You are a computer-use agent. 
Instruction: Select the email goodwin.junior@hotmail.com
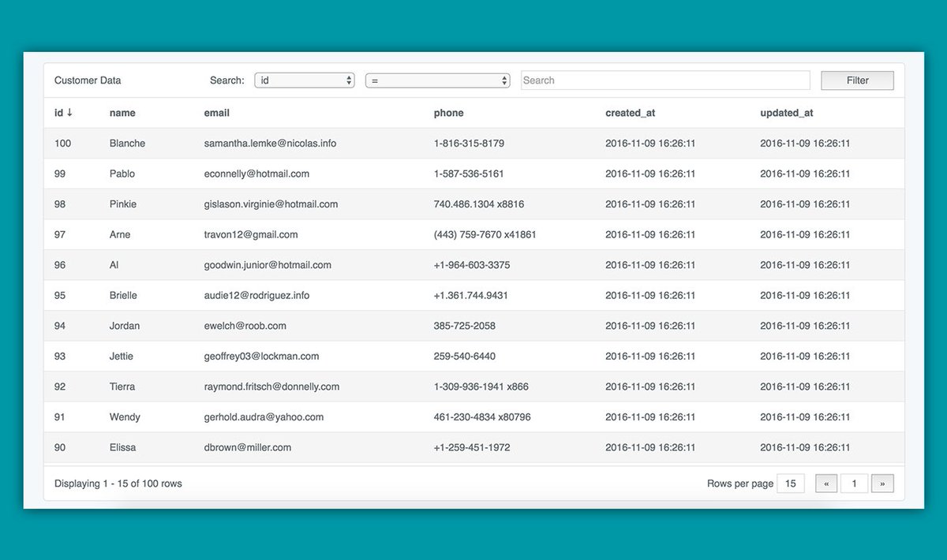(x=268, y=265)
